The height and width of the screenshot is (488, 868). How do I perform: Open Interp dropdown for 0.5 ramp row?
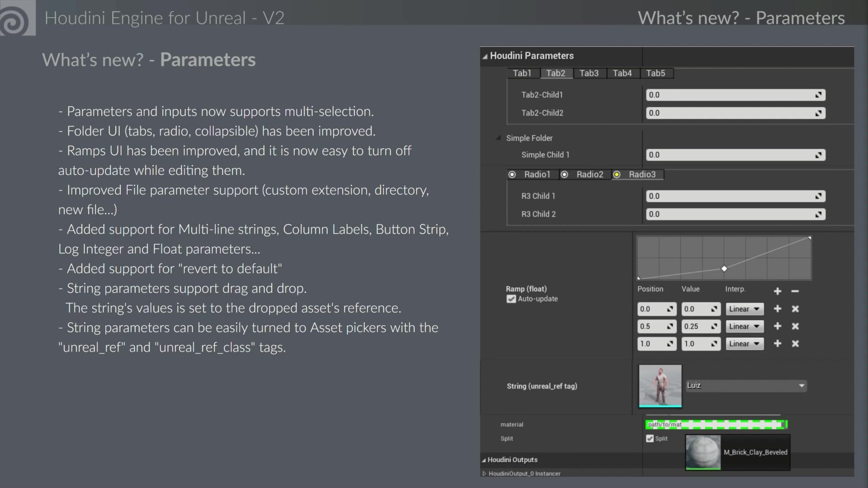(745, 326)
